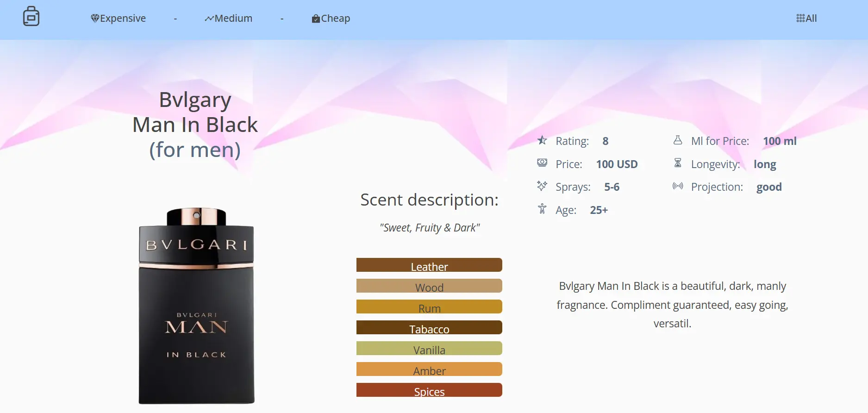The height and width of the screenshot is (413, 868).
Task: Select the Tabacco scent bar
Action: [x=429, y=327]
